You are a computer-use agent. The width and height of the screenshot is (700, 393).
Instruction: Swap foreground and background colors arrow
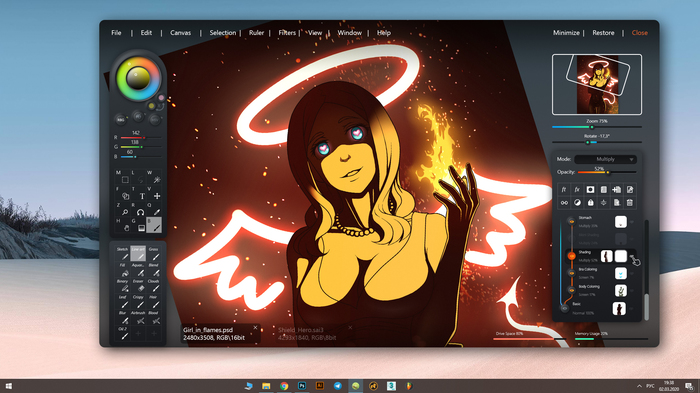(161, 107)
